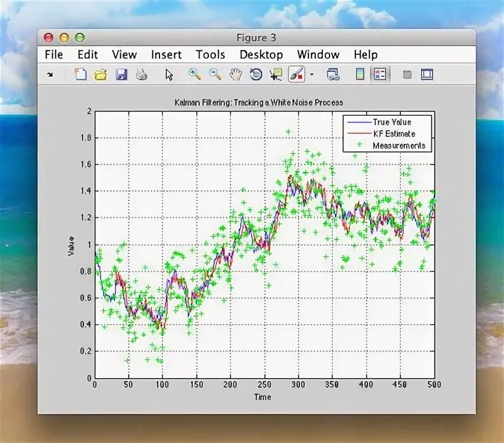Click the y-axis tick label '1.8'
This screenshot has height=443, width=504.
[86, 138]
